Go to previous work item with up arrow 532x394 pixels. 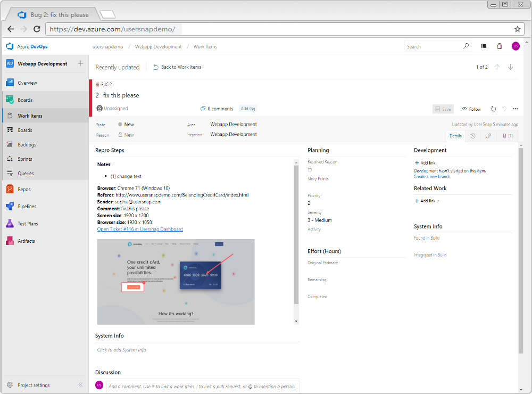(x=497, y=67)
